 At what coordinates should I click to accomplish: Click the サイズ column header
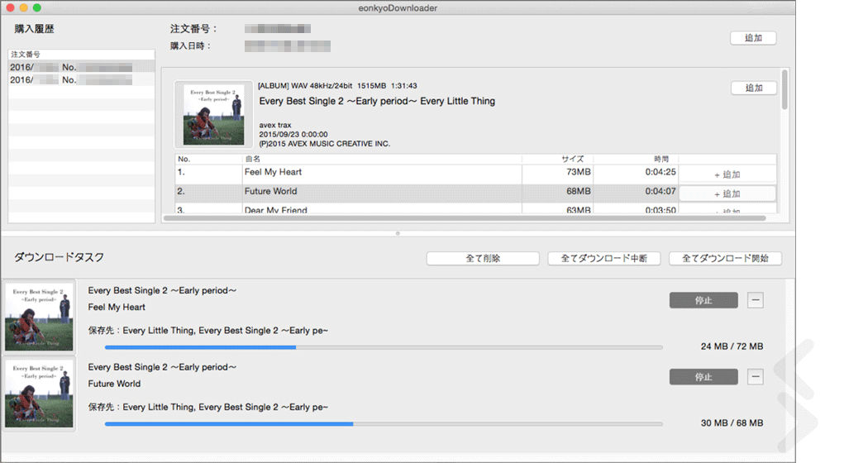(x=557, y=159)
